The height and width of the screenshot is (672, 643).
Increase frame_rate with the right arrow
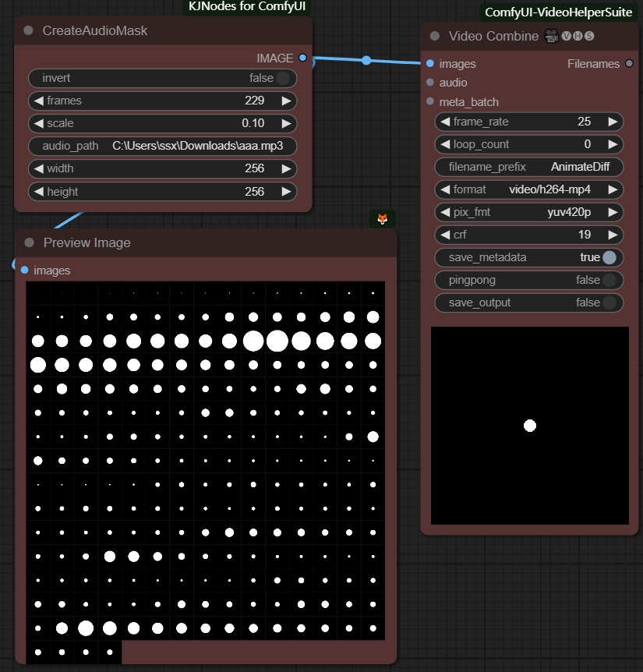coord(613,122)
